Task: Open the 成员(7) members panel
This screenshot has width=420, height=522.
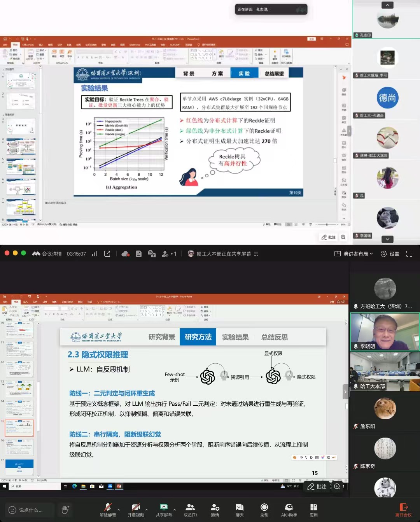Action: pyautogui.click(x=190, y=507)
